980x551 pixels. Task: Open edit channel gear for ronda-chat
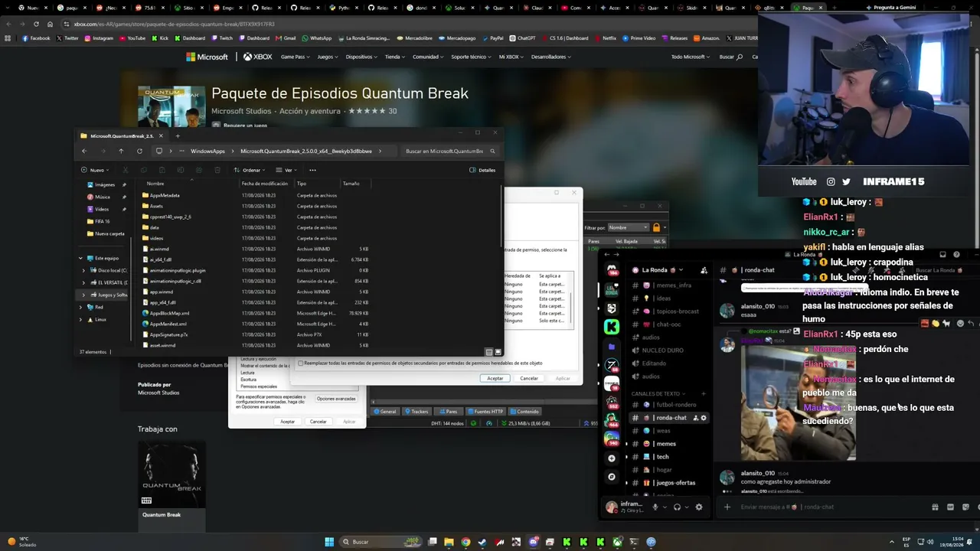coord(704,418)
